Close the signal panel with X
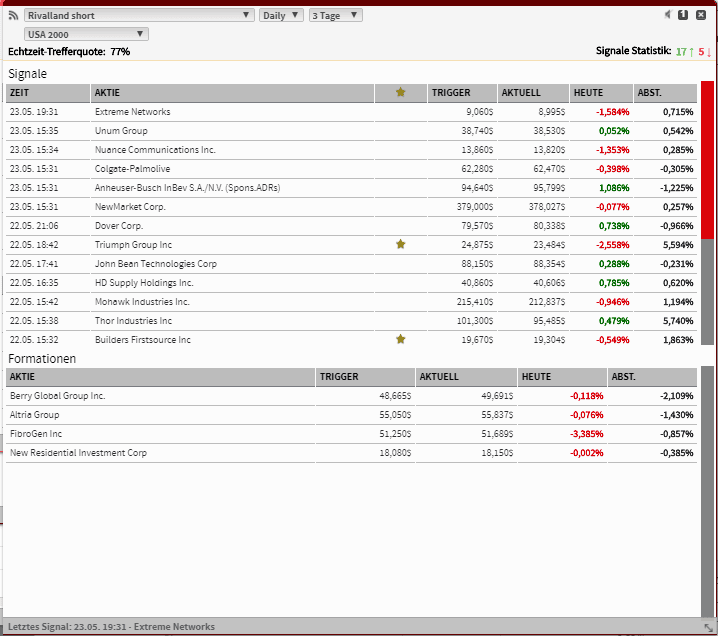This screenshot has height=636, width=718. click(x=700, y=15)
